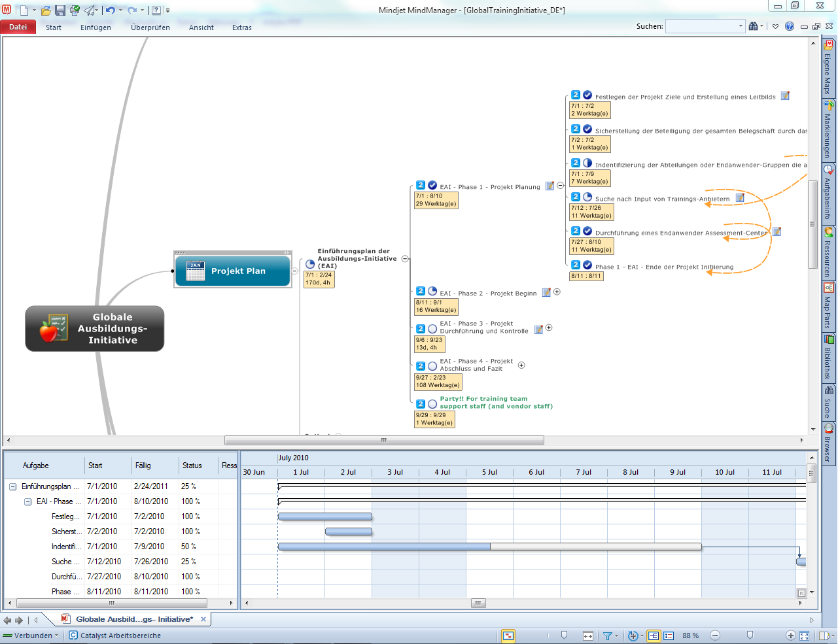
Task: Open notes icon on EAI Phase 1 topic
Action: (550, 186)
